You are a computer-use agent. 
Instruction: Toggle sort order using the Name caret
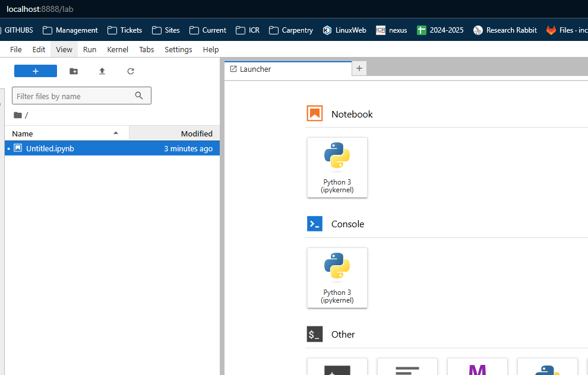point(116,133)
